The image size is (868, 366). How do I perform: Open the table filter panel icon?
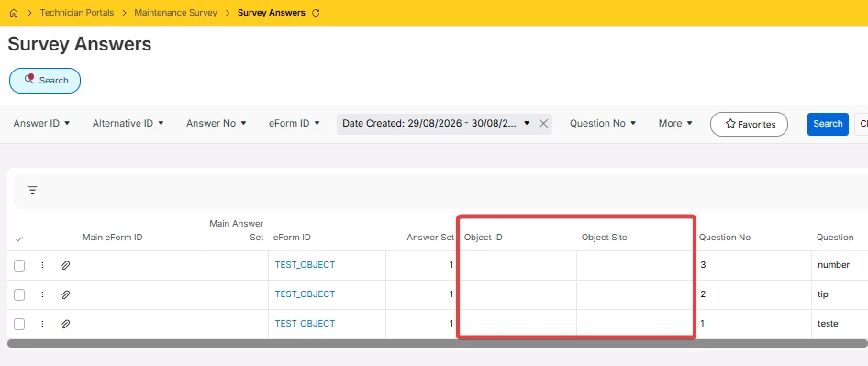tap(33, 190)
